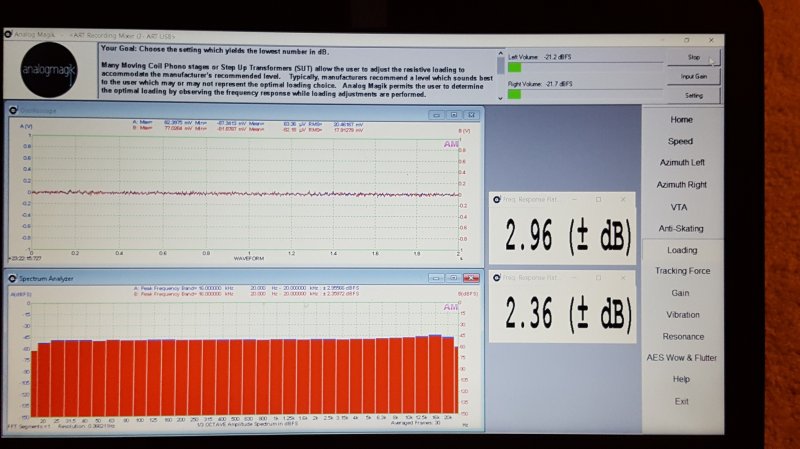The width and height of the screenshot is (800, 449).
Task: Select the Speed test
Action: coord(680,141)
